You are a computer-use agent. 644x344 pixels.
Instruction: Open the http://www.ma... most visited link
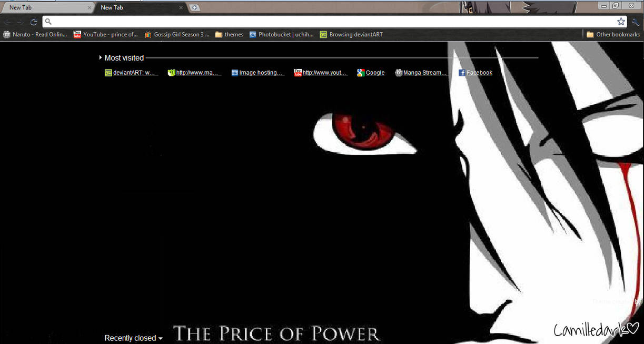click(194, 73)
